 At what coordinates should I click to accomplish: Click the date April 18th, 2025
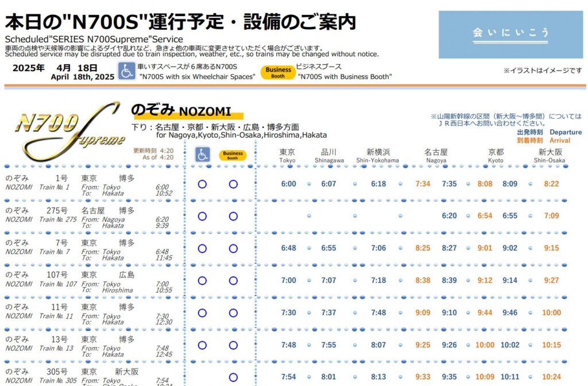click(83, 77)
